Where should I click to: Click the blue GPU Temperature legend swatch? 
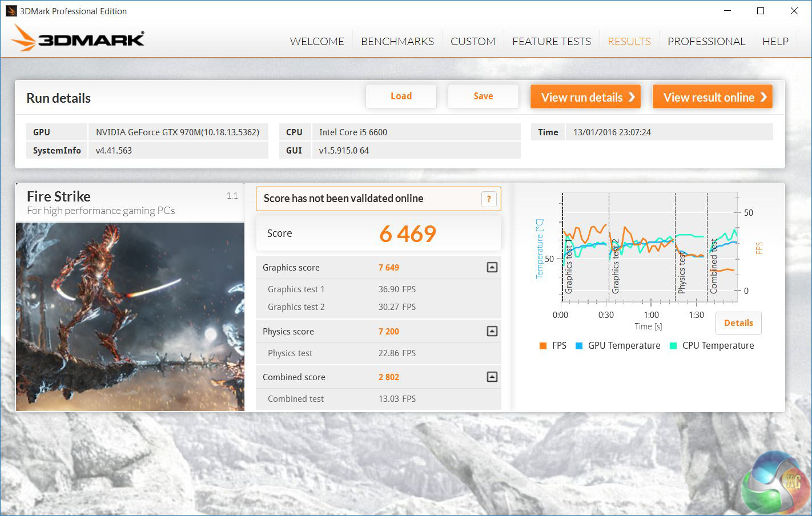pos(579,346)
